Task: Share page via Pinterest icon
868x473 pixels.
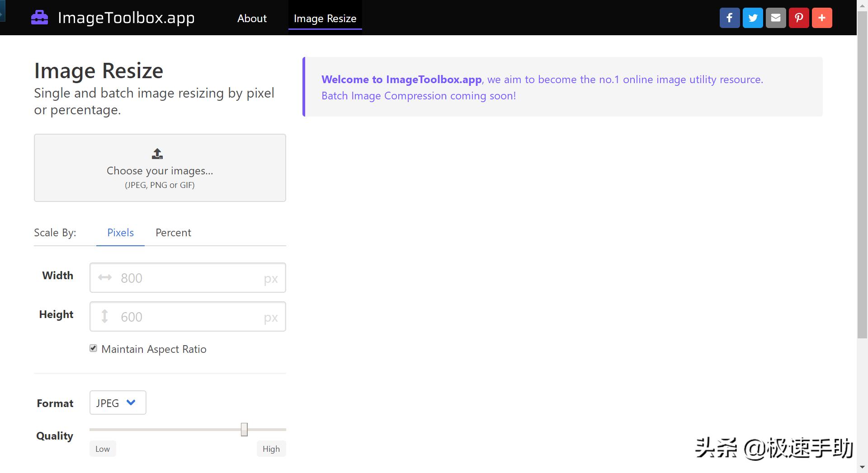Action: (x=799, y=18)
